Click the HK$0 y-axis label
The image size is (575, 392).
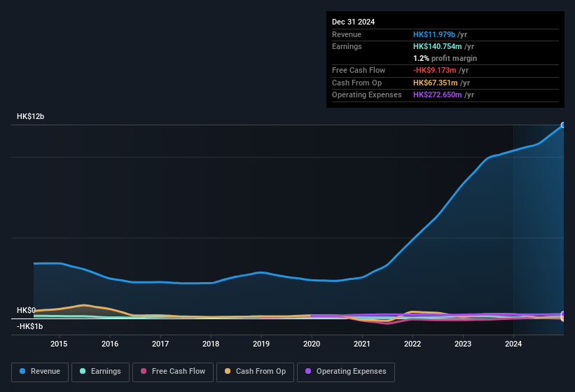pos(26,310)
